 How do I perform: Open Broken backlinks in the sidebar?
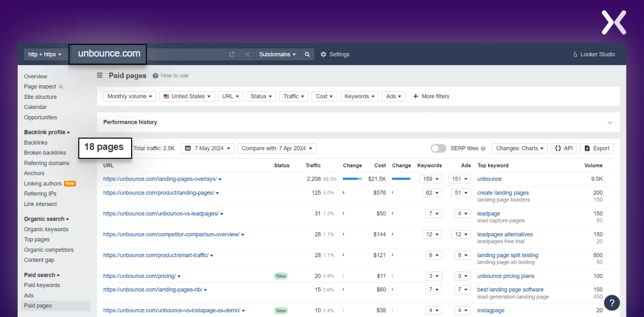[45, 153]
